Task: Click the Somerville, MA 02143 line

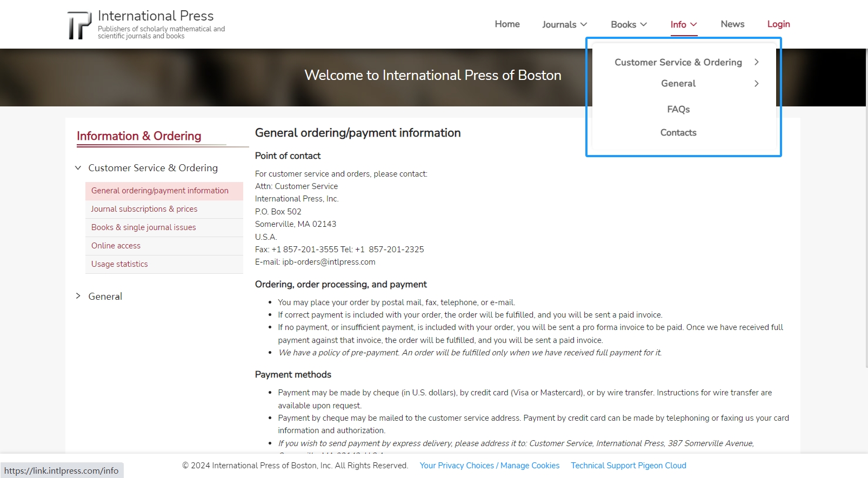Action: 296,224
